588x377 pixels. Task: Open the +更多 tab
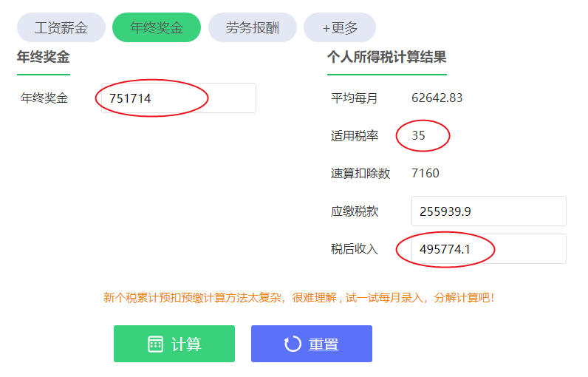click(x=340, y=27)
